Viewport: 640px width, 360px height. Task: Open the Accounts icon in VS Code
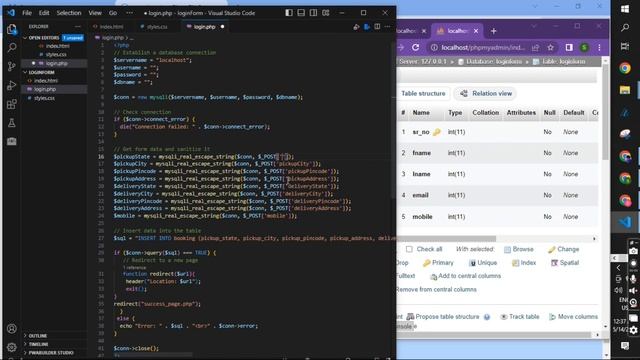tap(12, 328)
